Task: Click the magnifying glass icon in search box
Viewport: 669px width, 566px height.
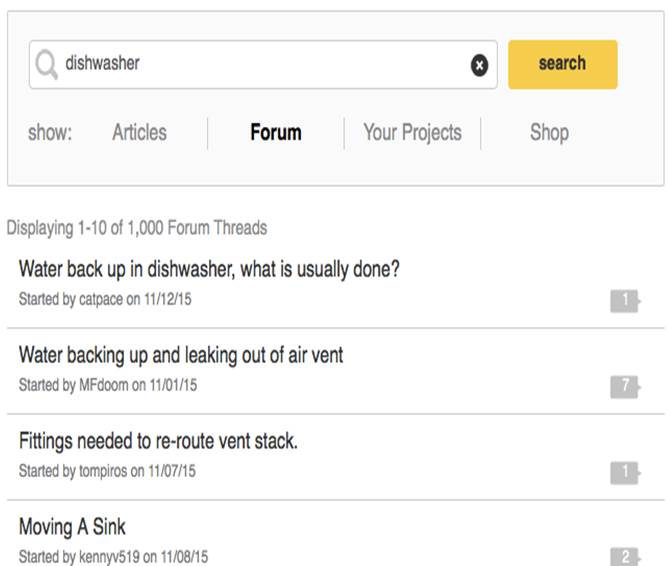Action: tap(46, 65)
